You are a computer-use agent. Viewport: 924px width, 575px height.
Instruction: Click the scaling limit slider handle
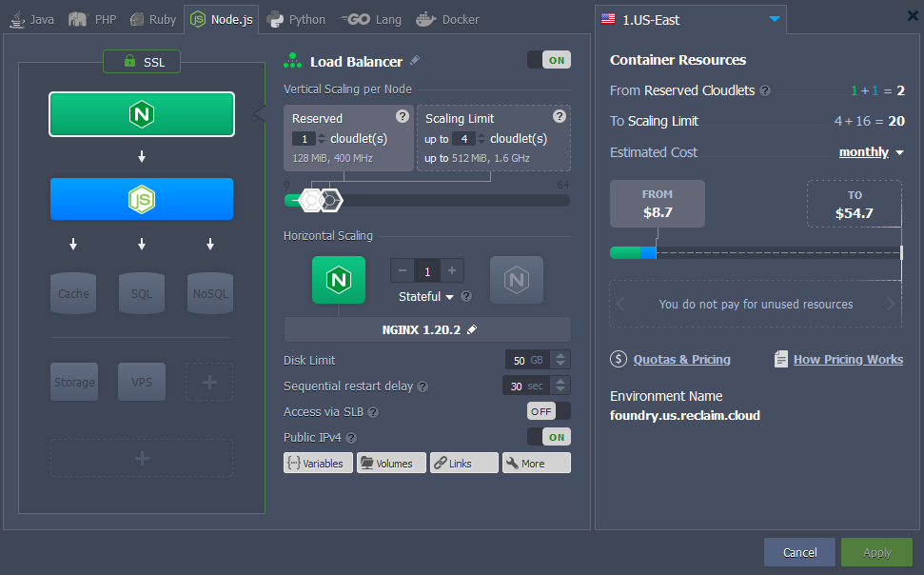coord(330,201)
